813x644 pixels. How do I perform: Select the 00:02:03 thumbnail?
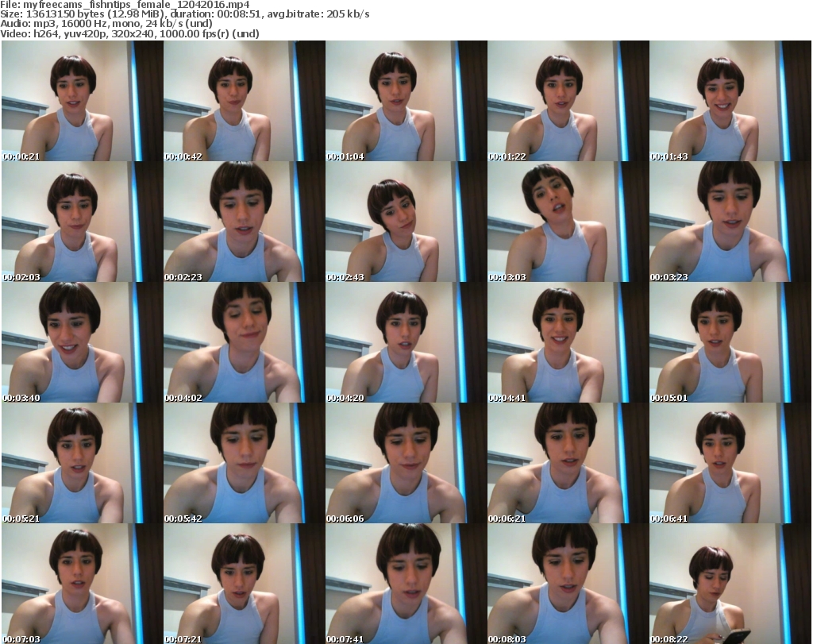[x=82, y=222]
